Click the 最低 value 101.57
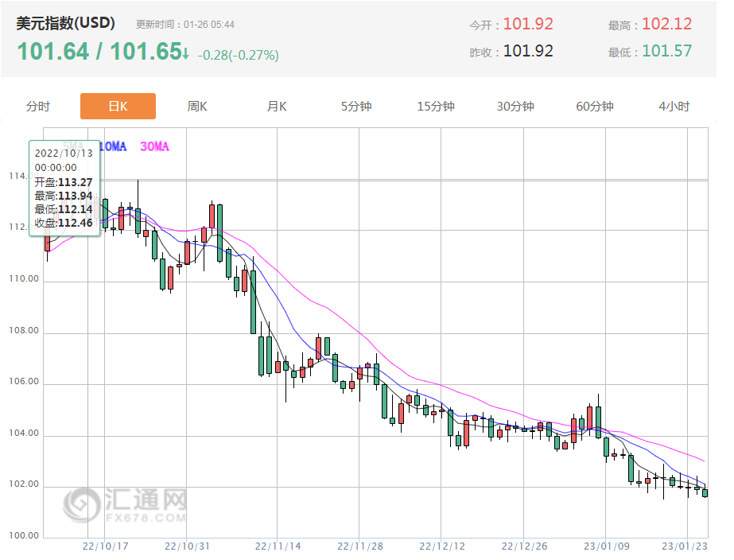The height and width of the screenshot is (560, 734). (666, 51)
